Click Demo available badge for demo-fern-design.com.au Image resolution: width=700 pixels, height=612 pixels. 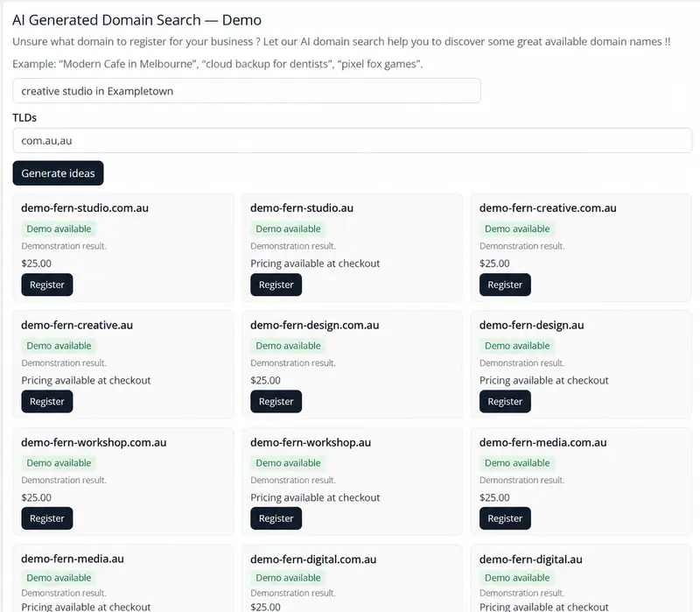(288, 346)
